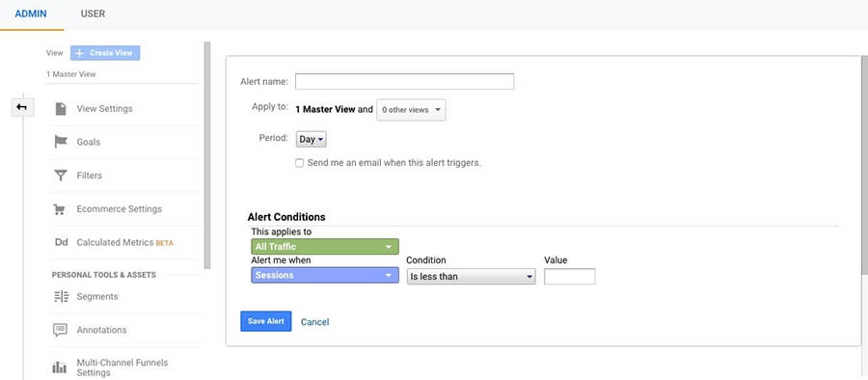Click the Ecommerce Settings cart icon
Viewport: 868px width, 380px height.
click(59, 209)
